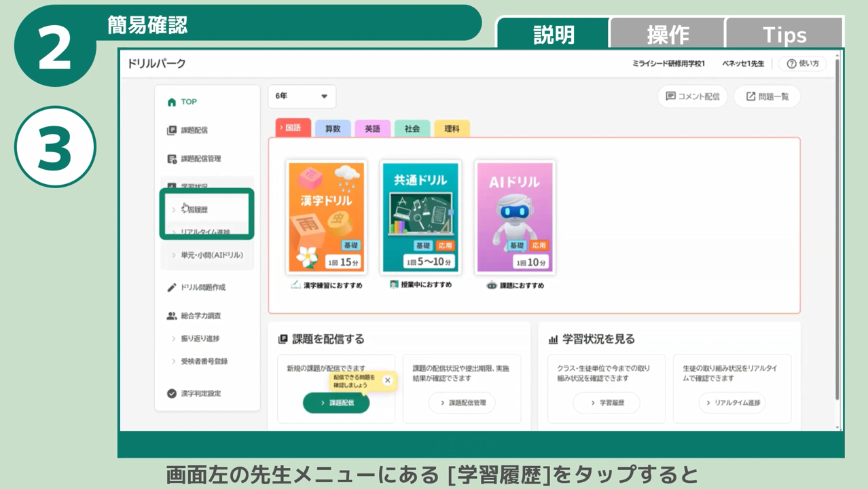The height and width of the screenshot is (489, 868).
Task: Switch to the 国語 subject tab
Action: (293, 128)
